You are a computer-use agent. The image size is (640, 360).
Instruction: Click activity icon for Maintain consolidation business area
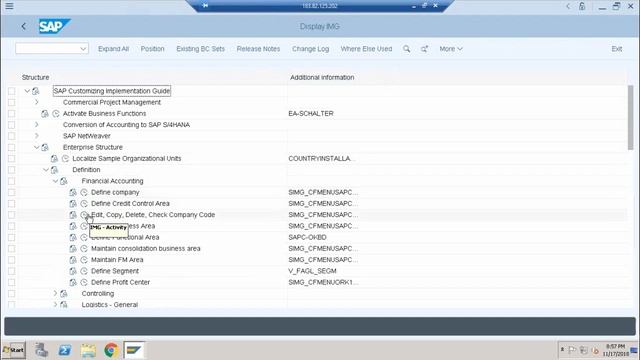click(x=84, y=248)
